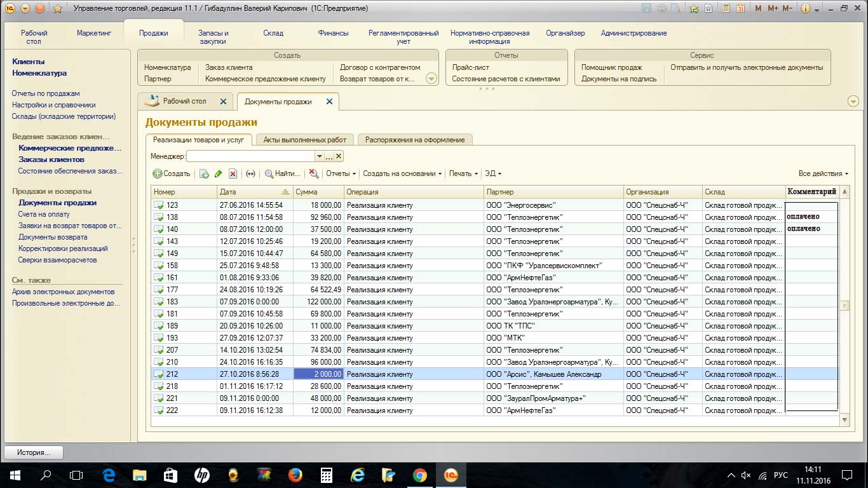868x488 pixels.
Task: Expand the Создать на основании menu
Action: pyautogui.click(x=402, y=173)
